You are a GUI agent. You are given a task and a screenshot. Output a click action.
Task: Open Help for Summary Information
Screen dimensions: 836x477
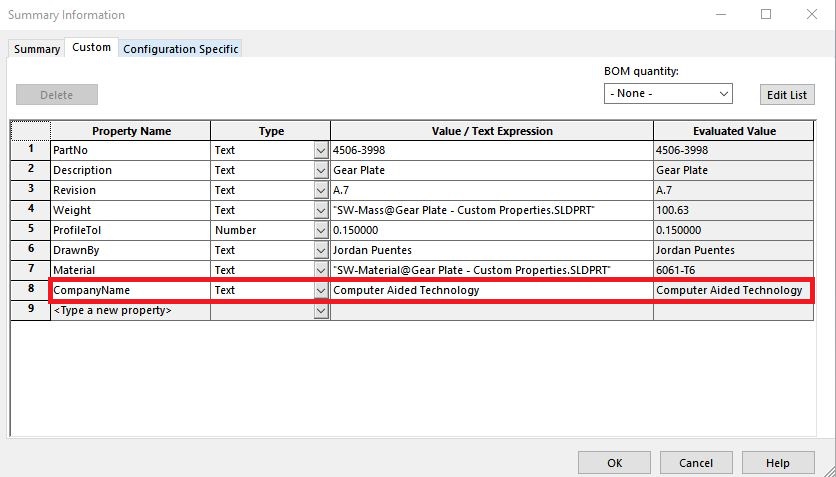(778, 463)
